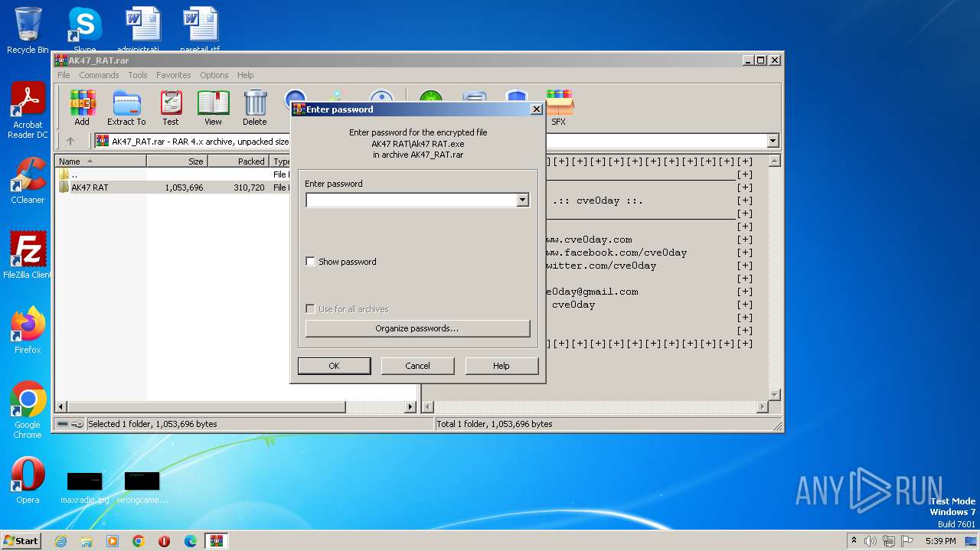
Task: Select AK47 RAT folder row
Action: click(172, 187)
